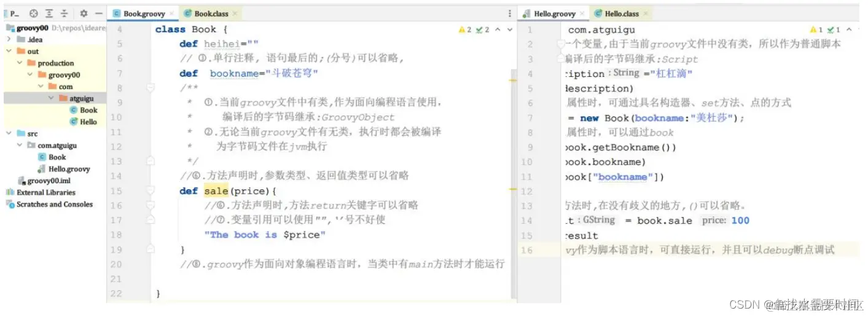Open Scratches and Consoles node
Screen dimensions: 868x316
(x=49, y=204)
